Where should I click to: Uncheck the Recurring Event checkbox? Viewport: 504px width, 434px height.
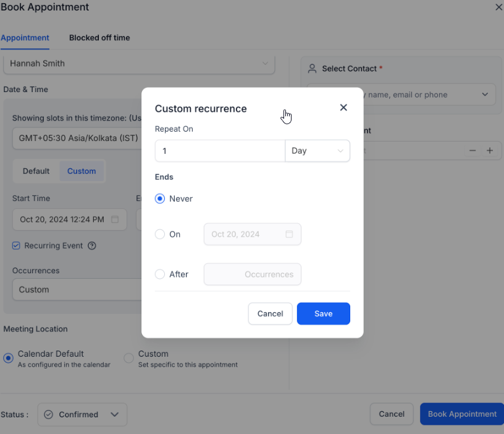tap(17, 245)
